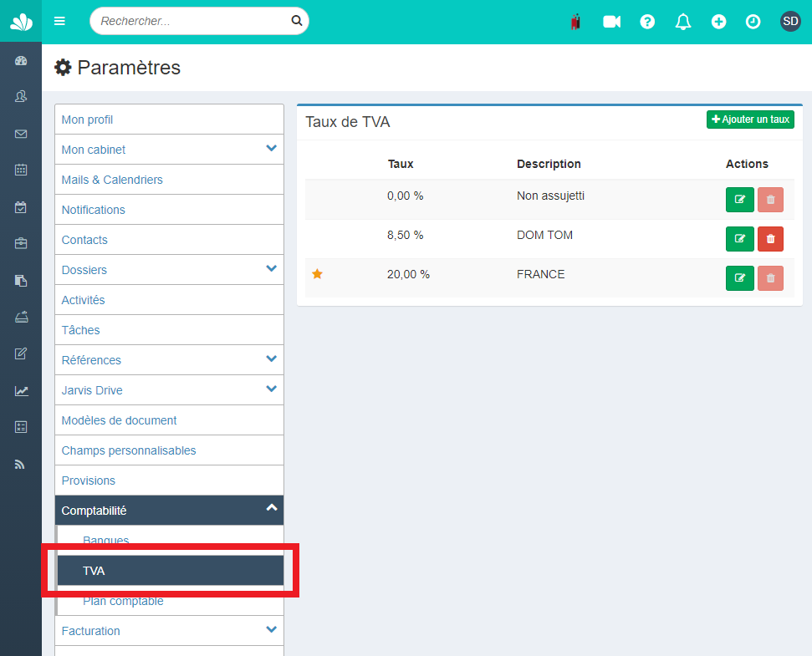The image size is (812, 656).
Task: Click the Jarvis lotus logo
Action: point(21,22)
